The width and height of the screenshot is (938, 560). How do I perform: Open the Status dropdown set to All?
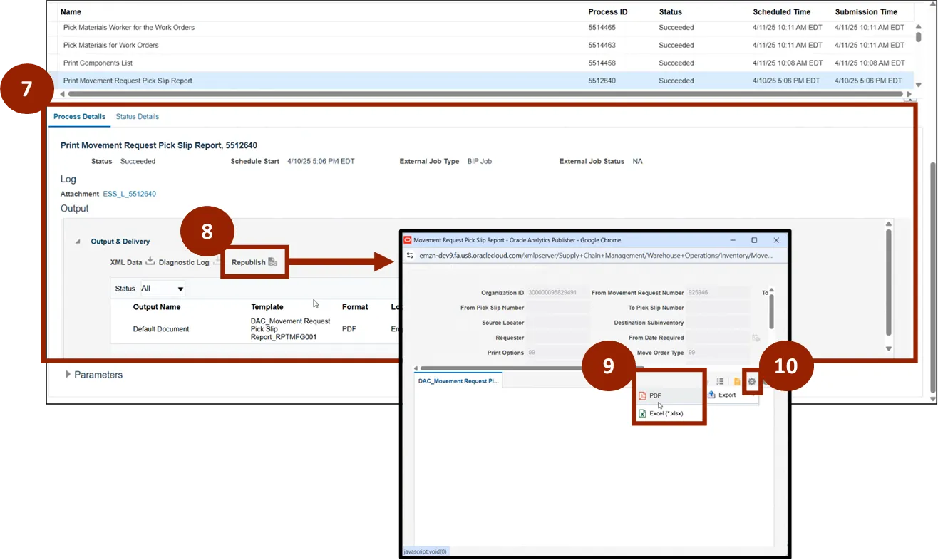click(x=163, y=289)
